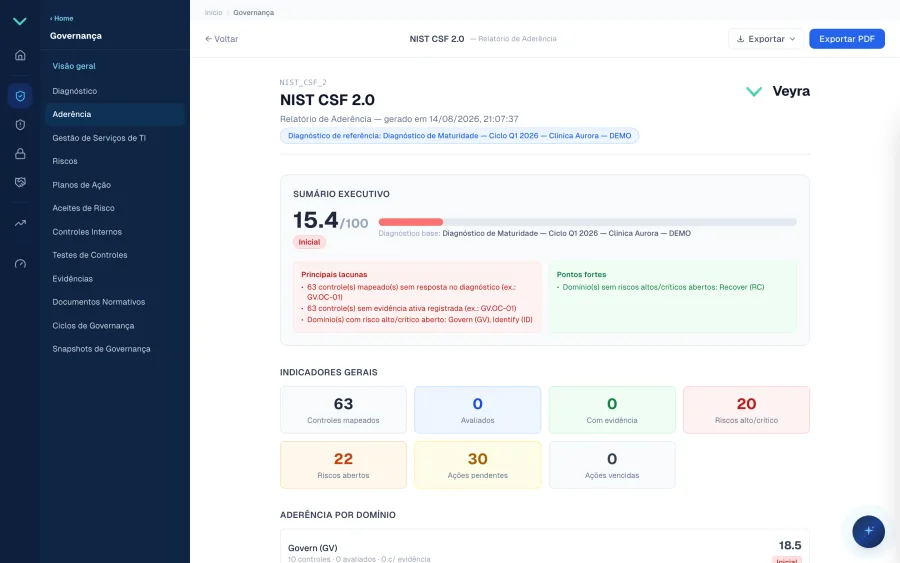Click the 0 Avaliados card
Image resolution: width=900 pixels, height=563 pixels.
click(x=478, y=410)
